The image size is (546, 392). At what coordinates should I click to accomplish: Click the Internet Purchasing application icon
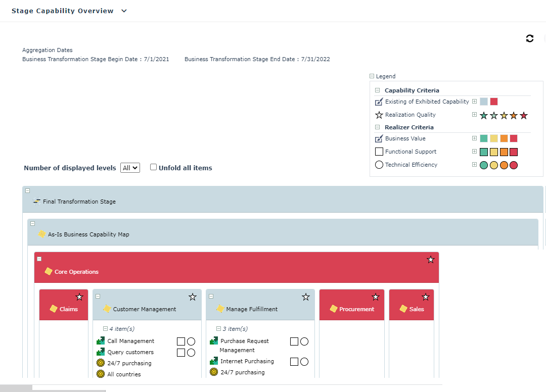[214, 361]
